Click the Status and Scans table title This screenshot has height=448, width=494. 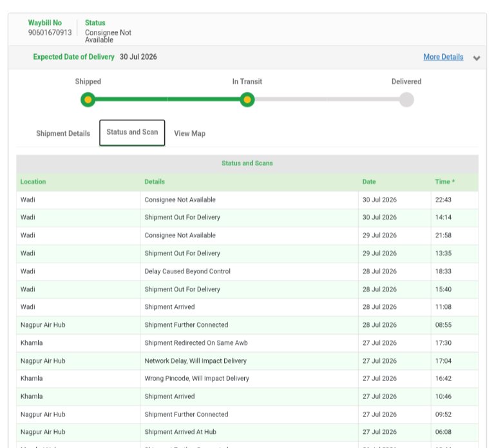(x=247, y=163)
